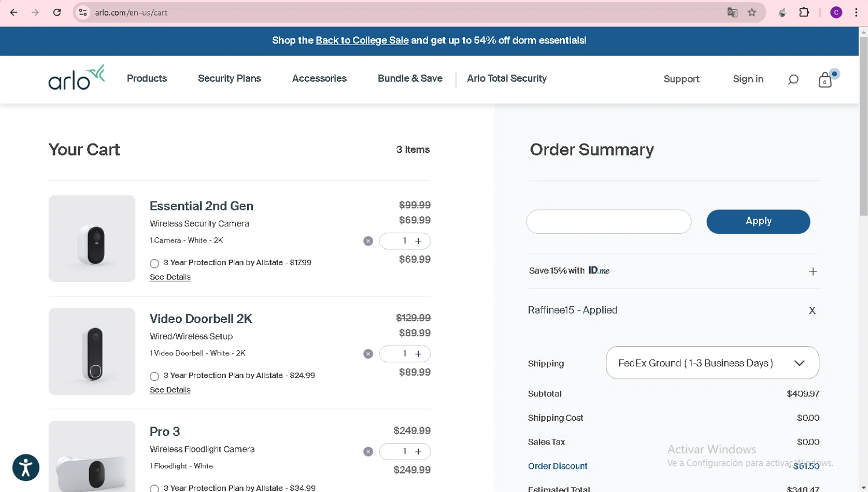
Task: Remove Essential 2nd Gen from cart
Action: (368, 241)
